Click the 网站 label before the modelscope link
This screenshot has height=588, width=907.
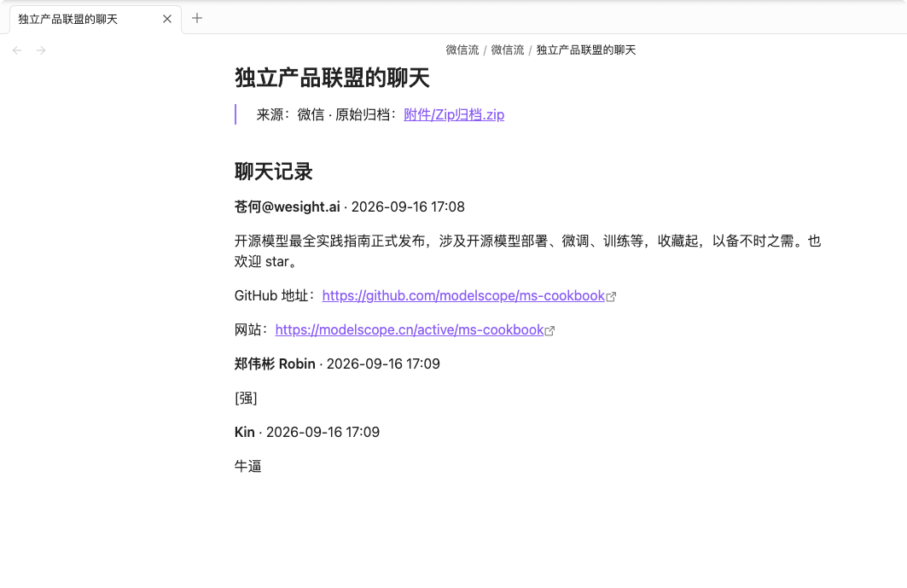252,330
